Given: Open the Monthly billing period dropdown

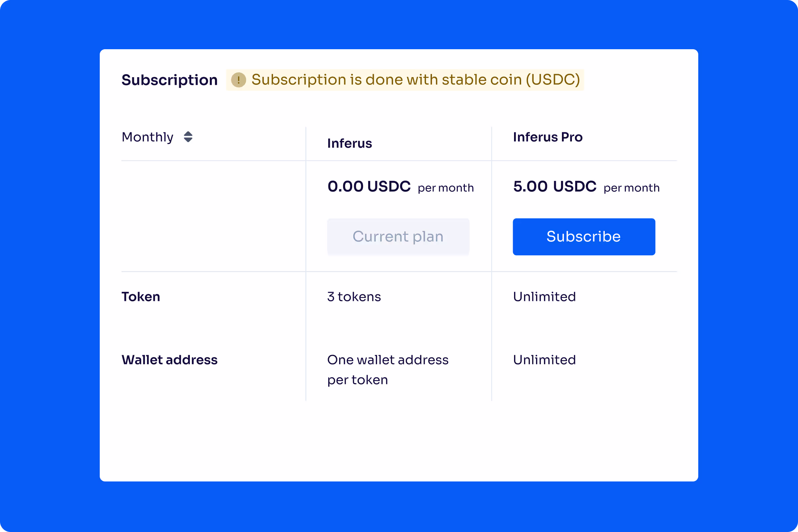Looking at the screenshot, I should 148,137.
